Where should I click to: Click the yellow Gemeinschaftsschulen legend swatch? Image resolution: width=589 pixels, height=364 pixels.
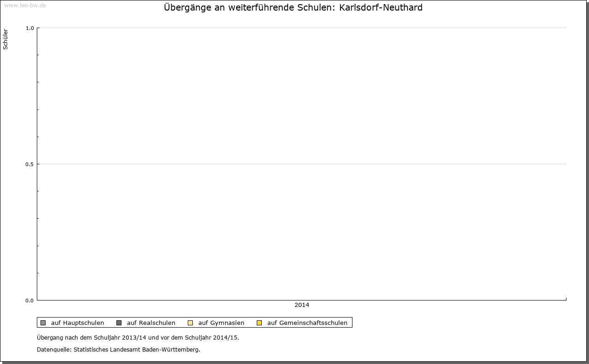point(259,323)
